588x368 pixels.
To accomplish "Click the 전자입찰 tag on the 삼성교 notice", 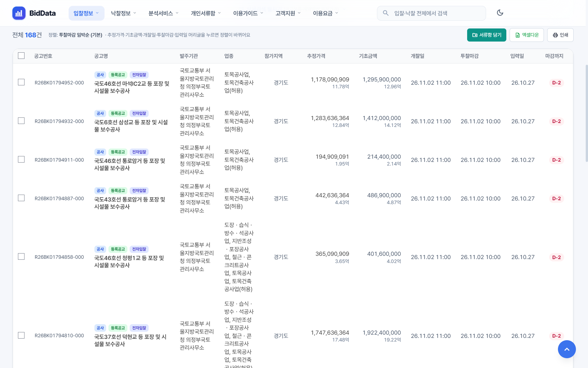I will point(139,114).
